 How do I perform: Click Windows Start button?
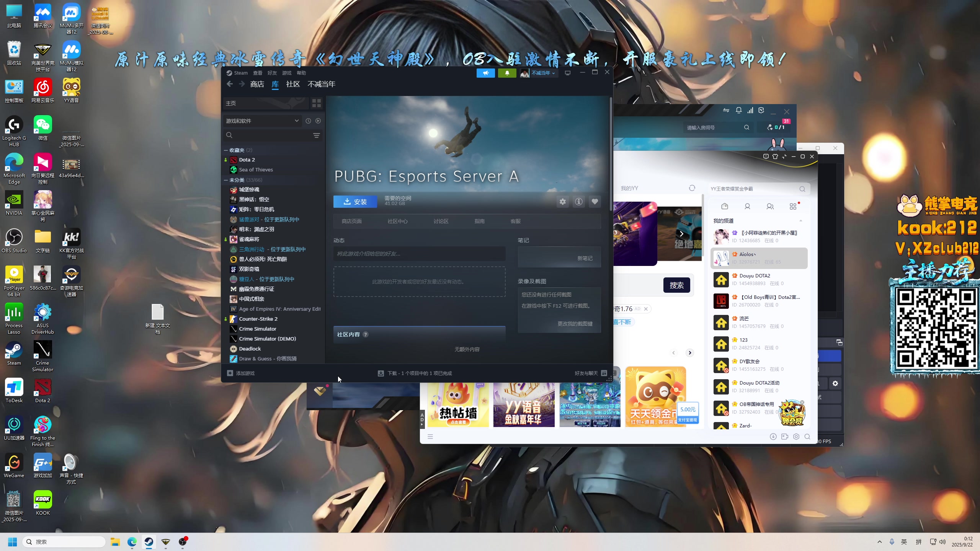(x=13, y=542)
